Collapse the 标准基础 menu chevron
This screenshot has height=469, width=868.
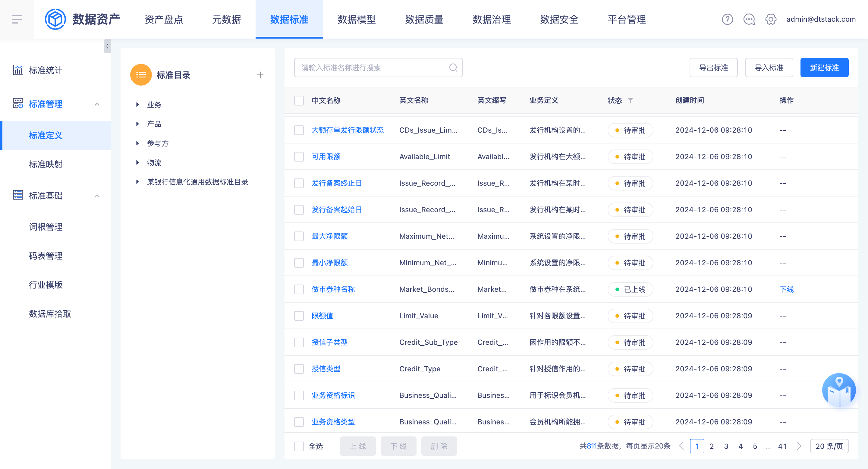tap(97, 196)
